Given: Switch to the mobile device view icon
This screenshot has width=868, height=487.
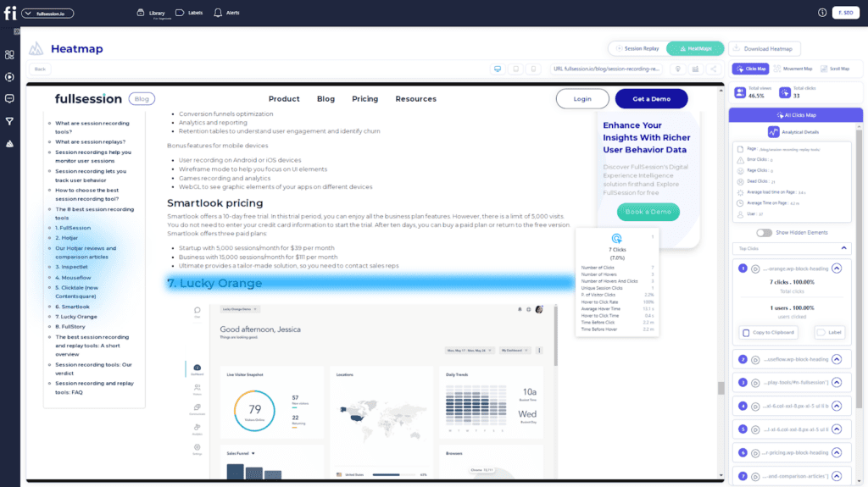Looking at the screenshot, I should (533, 69).
